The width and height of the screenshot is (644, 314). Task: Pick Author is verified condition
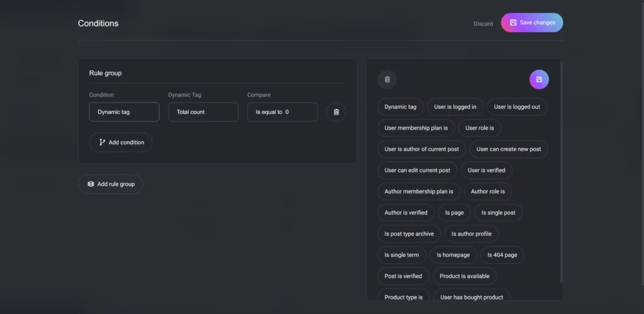click(406, 213)
